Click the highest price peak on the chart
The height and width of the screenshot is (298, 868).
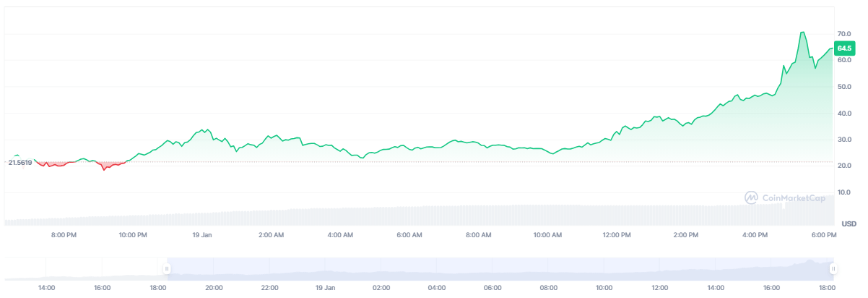coord(802,33)
